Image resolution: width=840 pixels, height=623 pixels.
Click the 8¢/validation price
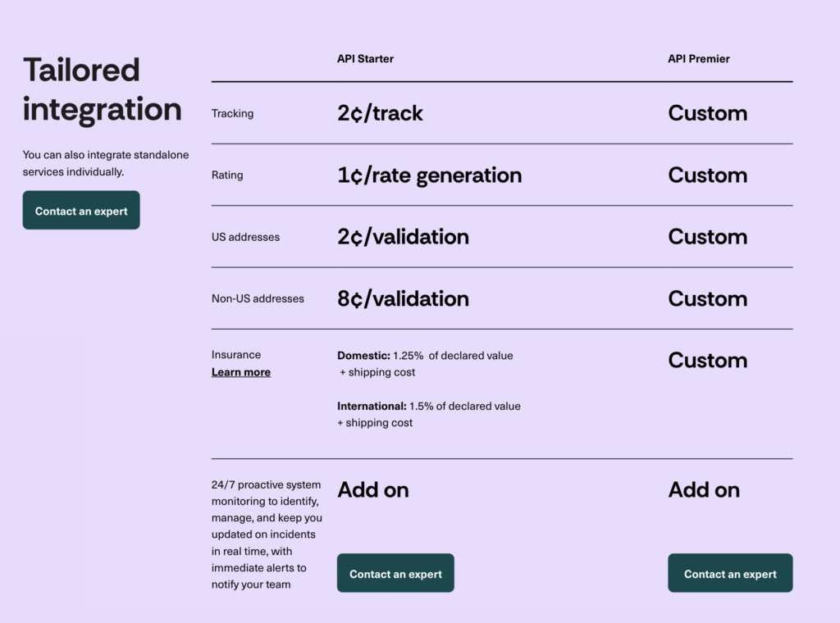click(403, 298)
